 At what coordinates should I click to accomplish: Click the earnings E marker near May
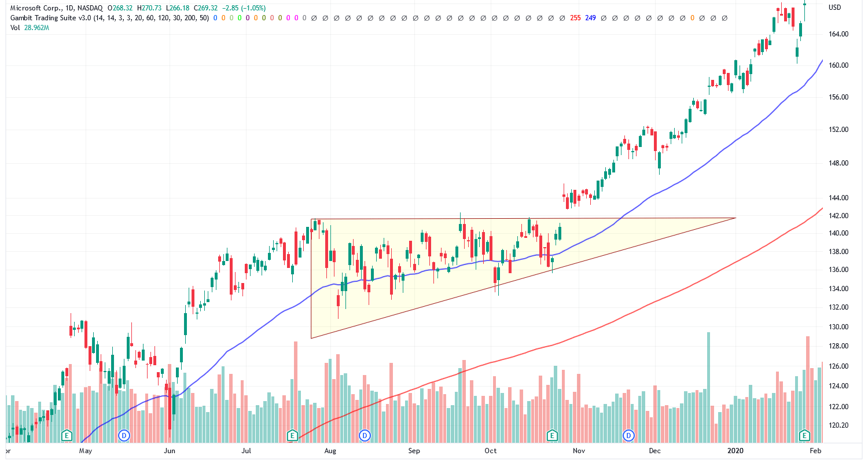point(67,435)
